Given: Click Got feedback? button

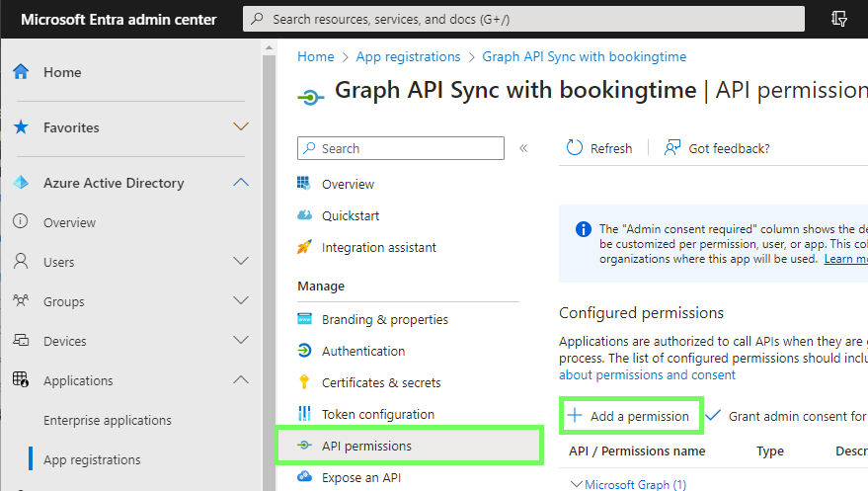Looking at the screenshot, I should click(x=717, y=148).
